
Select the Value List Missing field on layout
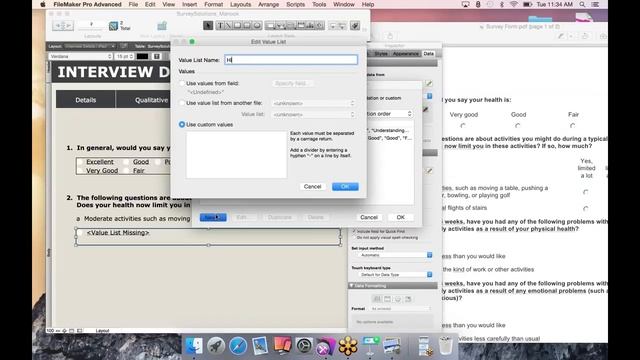(x=208, y=237)
